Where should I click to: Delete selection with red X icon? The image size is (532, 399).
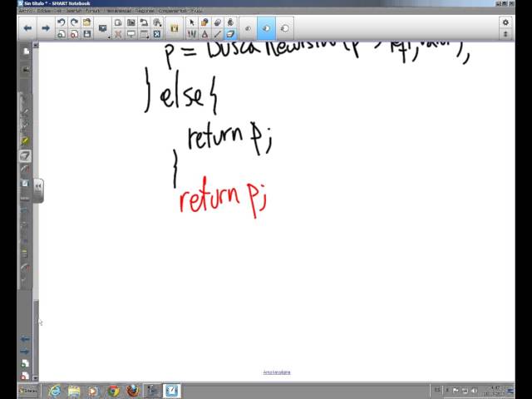[118, 34]
